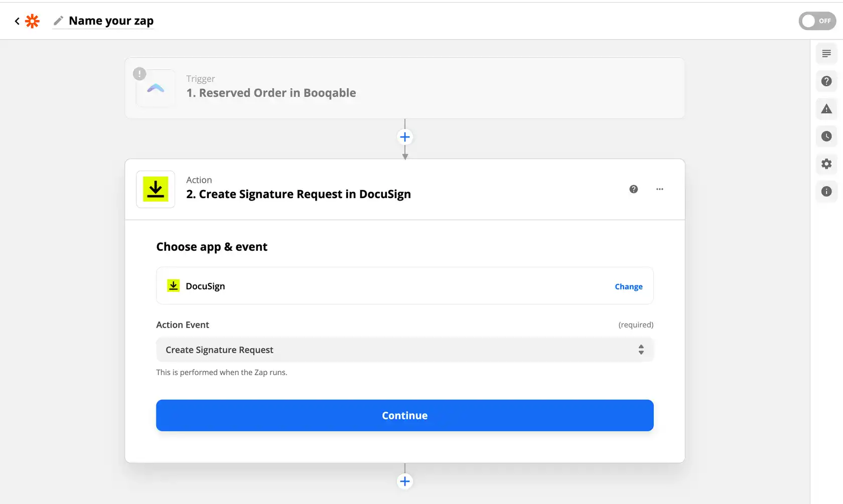Add a new step below the action
Image resolution: width=843 pixels, height=504 pixels.
tap(405, 481)
